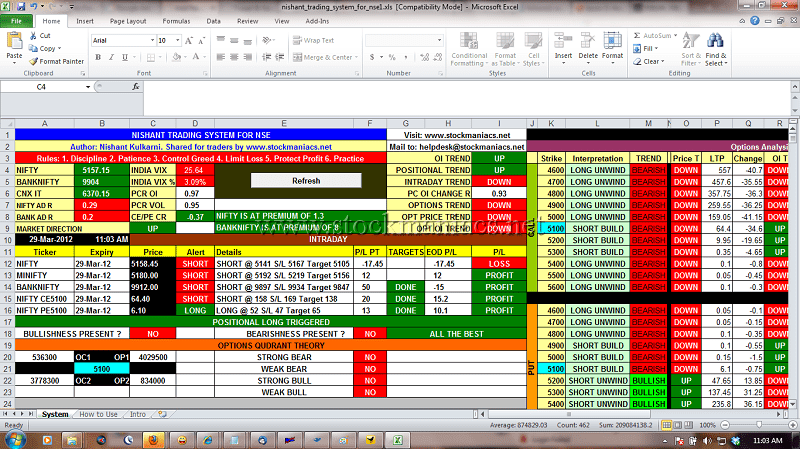Toggle Bold formatting

[x=98, y=57]
